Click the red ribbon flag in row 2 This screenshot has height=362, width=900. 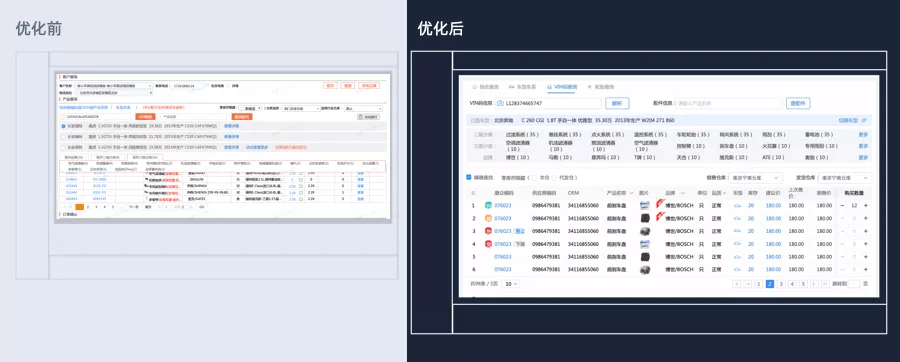[x=660, y=216]
